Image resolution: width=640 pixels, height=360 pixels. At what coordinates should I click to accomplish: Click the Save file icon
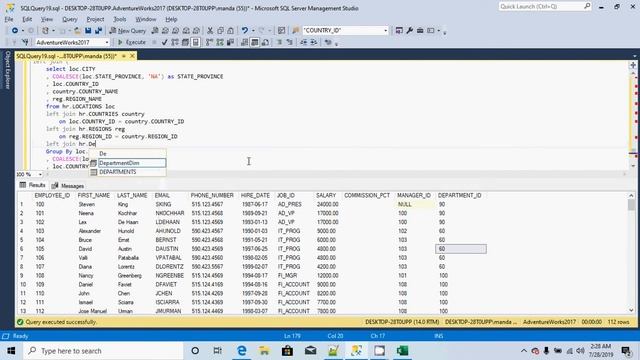click(x=88, y=31)
